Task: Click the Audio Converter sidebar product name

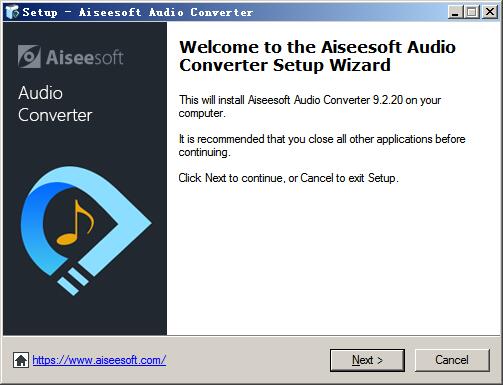Action: [x=55, y=104]
